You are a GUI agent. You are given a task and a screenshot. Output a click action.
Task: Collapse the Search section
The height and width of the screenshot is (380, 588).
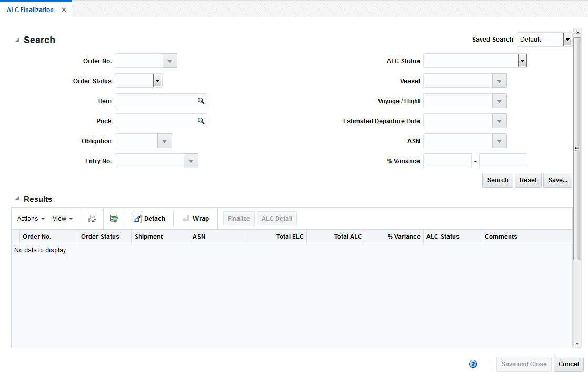pyautogui.click(x=17, y=40)
